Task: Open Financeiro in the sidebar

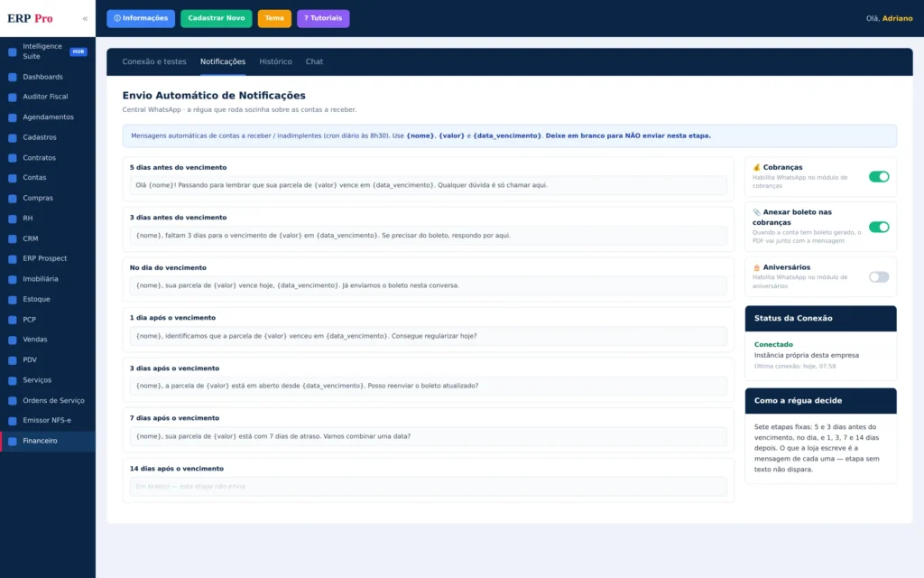Action: (48, 441)
